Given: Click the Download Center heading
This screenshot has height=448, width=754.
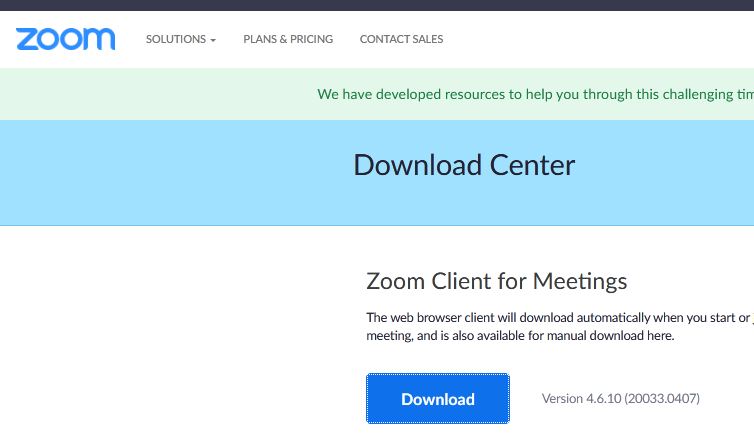Looking at the screenshot, I should [464, 165].
